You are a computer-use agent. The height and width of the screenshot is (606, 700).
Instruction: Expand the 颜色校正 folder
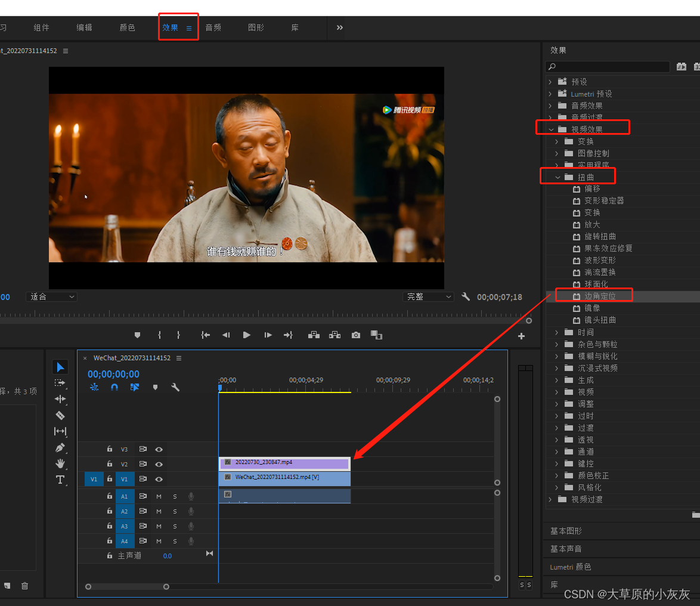556,475
